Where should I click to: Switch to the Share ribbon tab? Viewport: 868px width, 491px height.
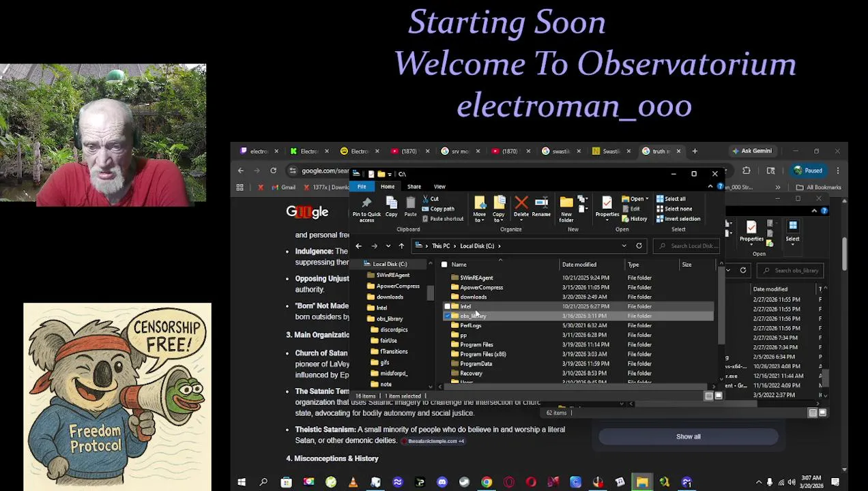(414, 187)
